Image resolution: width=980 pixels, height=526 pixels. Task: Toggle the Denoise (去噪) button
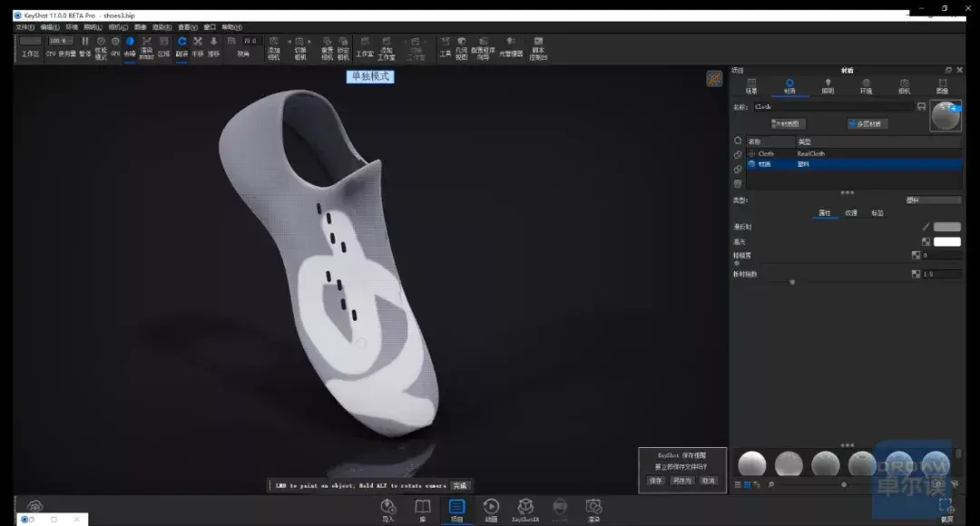pos(130,46)
